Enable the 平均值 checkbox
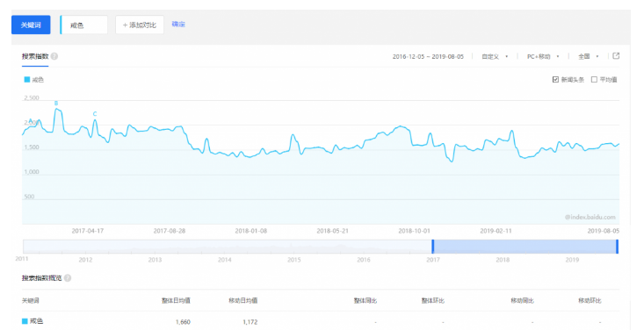 click(594, 80)
